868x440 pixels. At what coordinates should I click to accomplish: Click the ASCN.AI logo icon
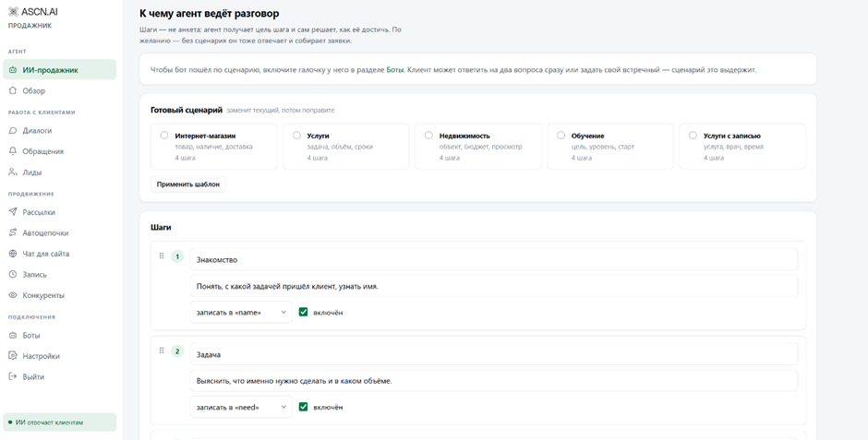pyautogui.click(x=13, y=12)
